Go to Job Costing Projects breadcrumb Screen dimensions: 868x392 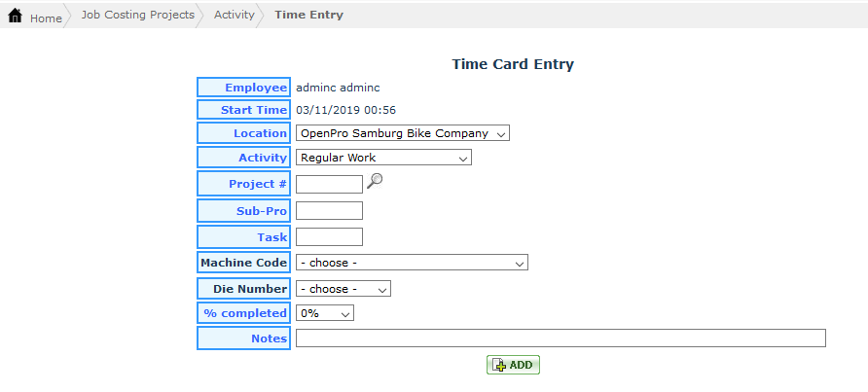pyautogui.click(x=137, y=16)
